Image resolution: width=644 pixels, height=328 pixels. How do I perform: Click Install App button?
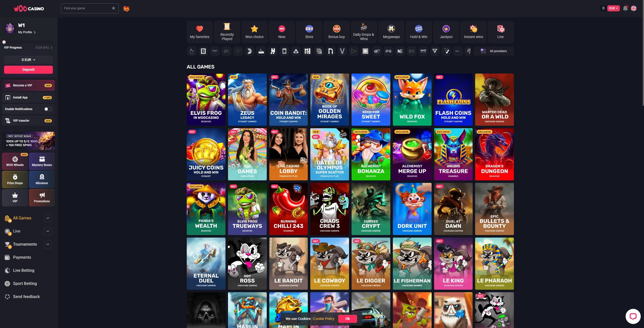click(28, 97)
